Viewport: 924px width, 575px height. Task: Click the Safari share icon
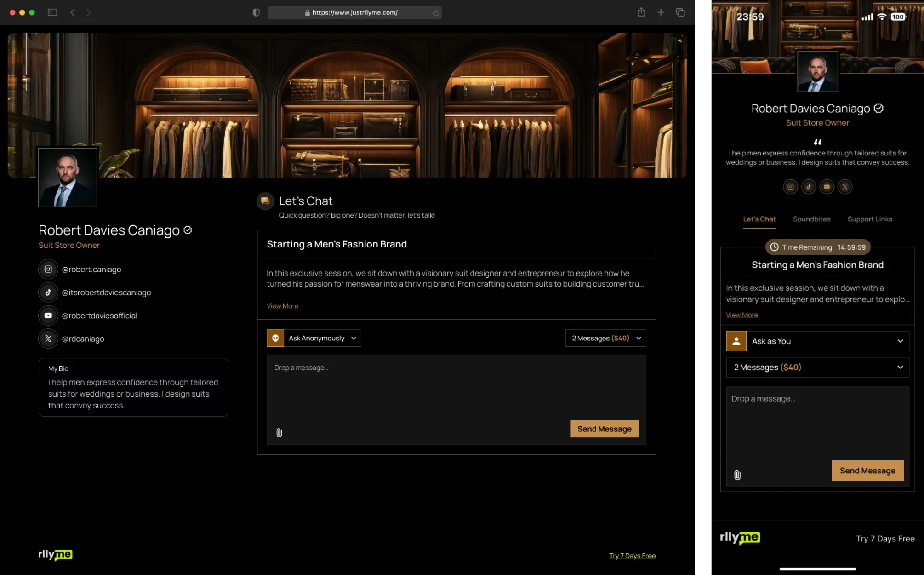641,12
